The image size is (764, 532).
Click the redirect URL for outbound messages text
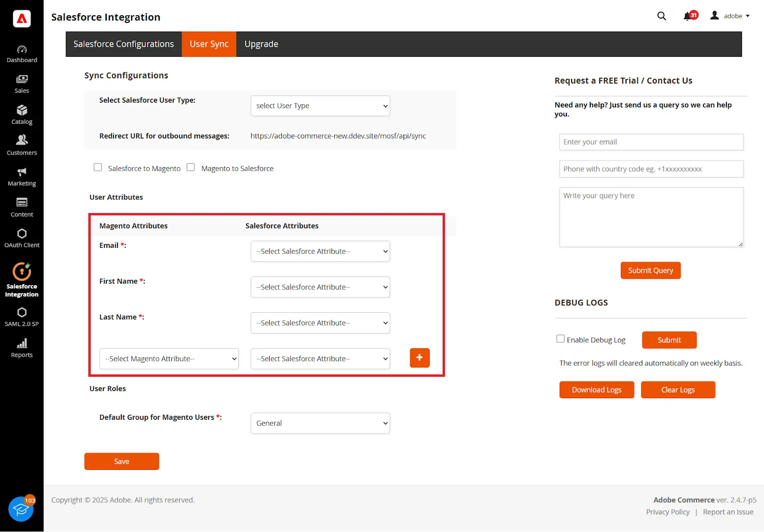[x=338, y=136]
